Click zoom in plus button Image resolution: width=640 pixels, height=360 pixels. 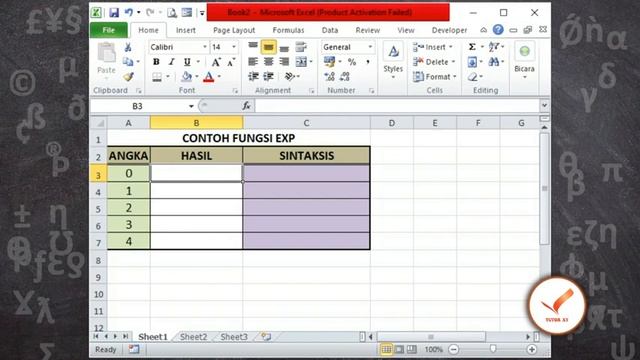coord(532,349)
